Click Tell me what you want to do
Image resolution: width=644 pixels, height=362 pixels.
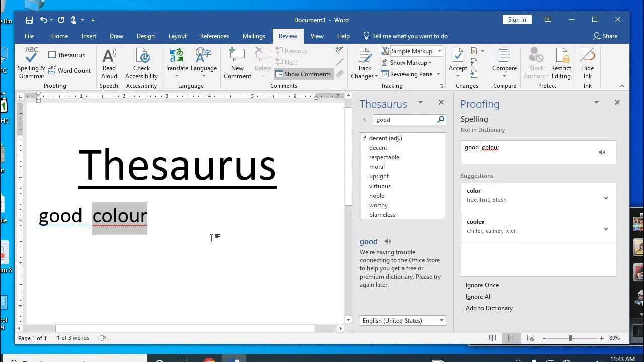pyautogui.click(x=405, y=36)
